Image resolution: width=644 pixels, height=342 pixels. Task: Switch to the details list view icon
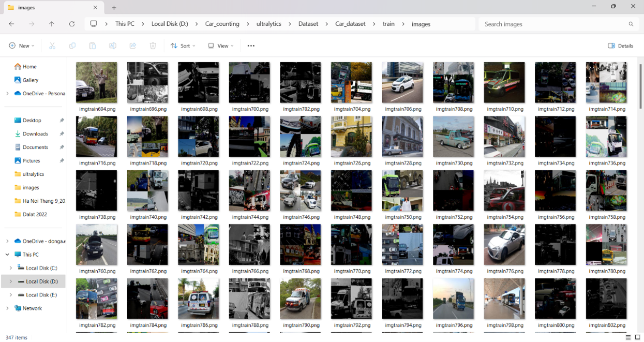pyautogui.click(x=628, y=337)
